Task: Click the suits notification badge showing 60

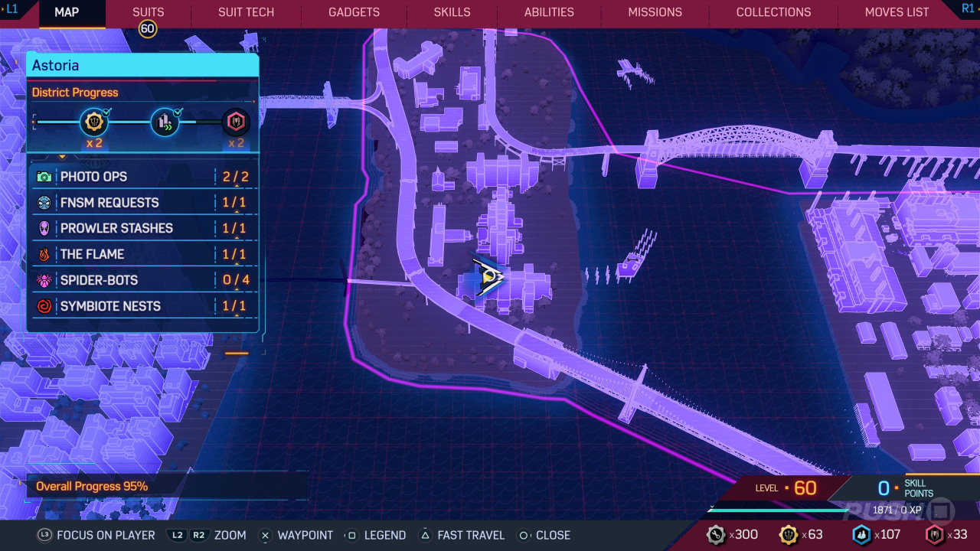Action: (148, 29)
